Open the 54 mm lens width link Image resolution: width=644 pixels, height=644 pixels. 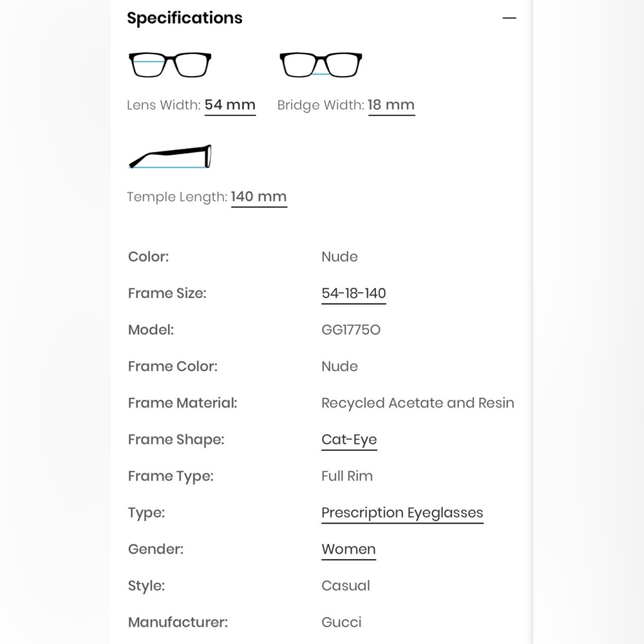pos(230,104)
